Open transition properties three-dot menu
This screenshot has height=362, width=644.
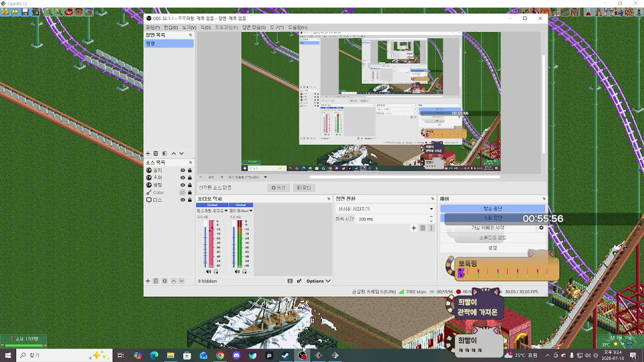[431, 228]
